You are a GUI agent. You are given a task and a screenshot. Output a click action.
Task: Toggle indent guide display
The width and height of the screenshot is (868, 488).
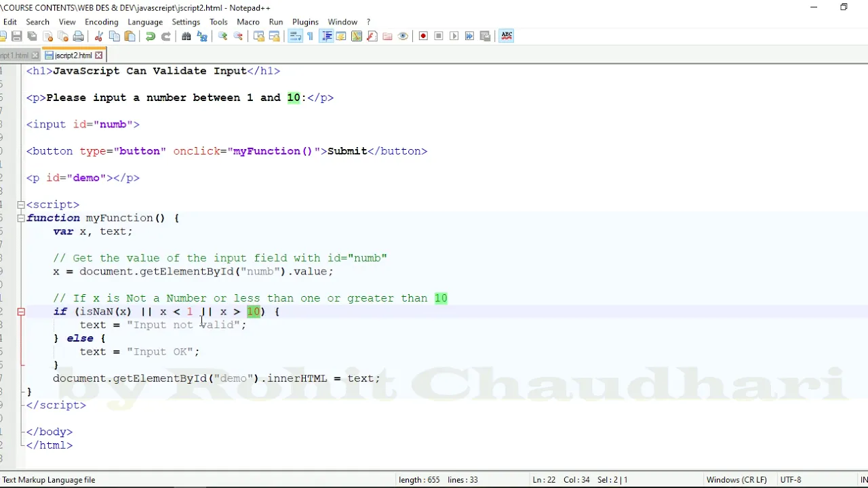point(326,36)
